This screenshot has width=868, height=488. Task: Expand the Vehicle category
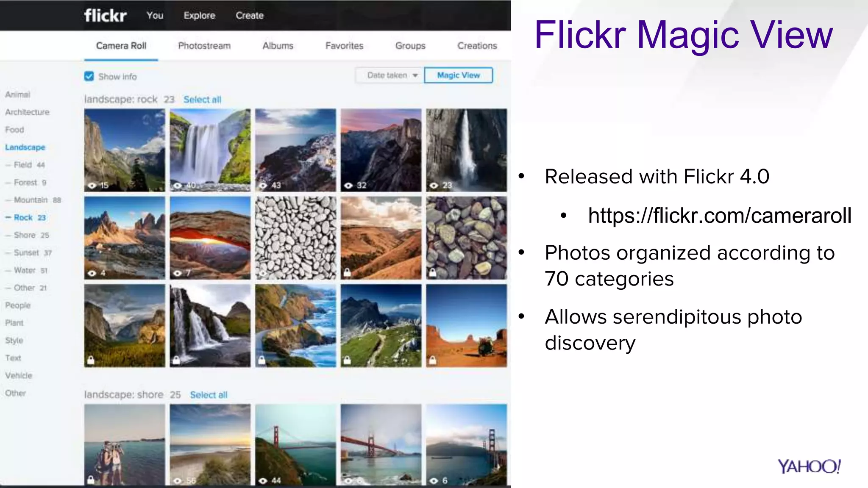click(x=19, y=376)
